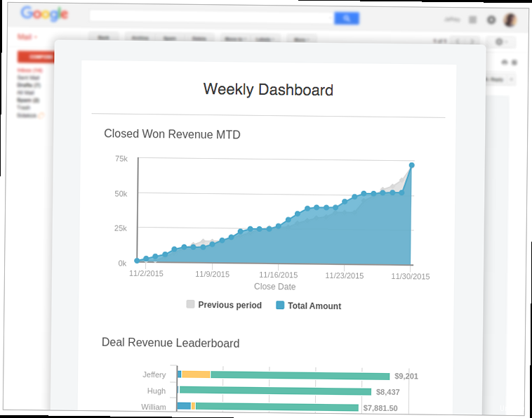Go to the newer message arrow
Image resolution: width=532 pixels, height=418 pixels.
tap(457, 42)
